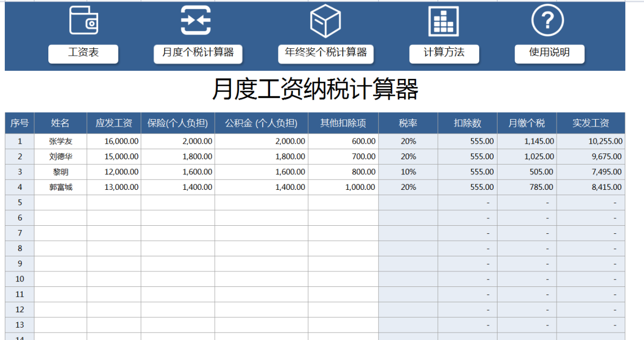Click the 税率 header cell
This screenshot has height=340, width=644.
tap(408, 123)
